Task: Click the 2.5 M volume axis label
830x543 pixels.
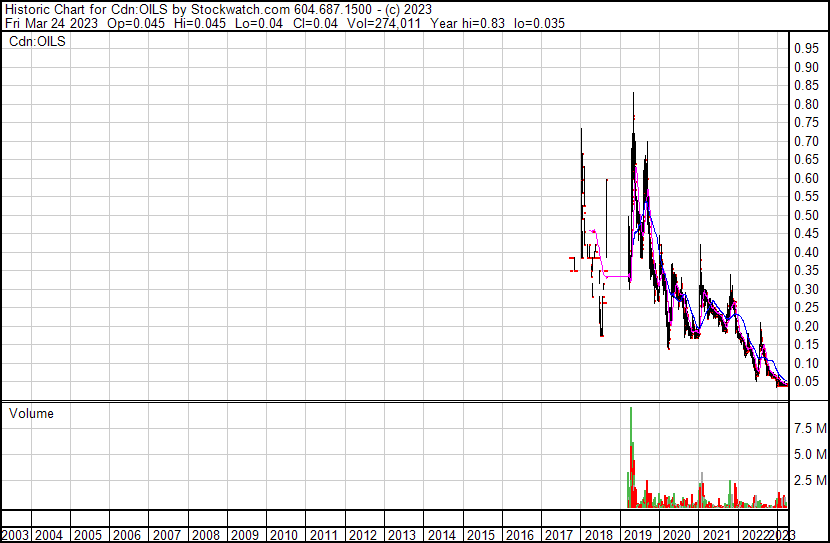Action: pos(810,481)
